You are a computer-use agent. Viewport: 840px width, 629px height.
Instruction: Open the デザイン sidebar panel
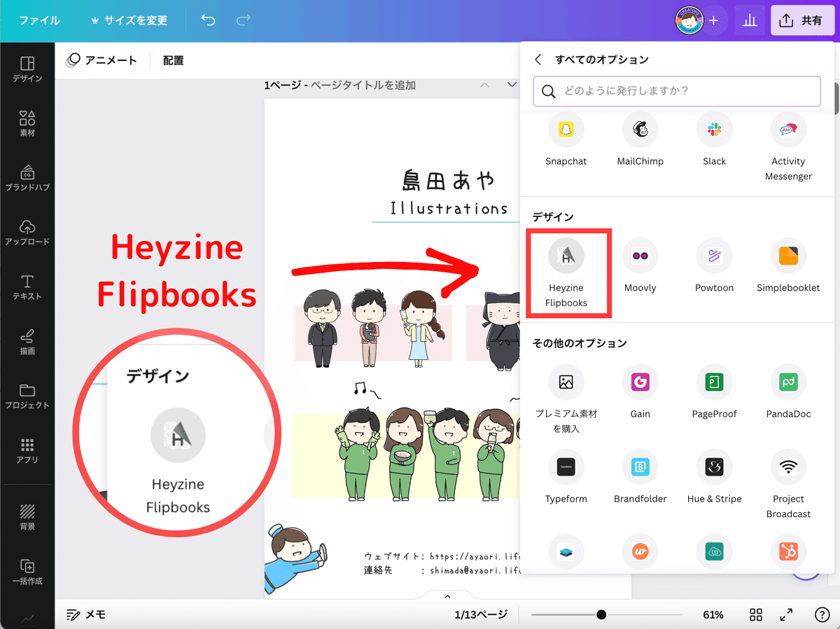pyautogui.click(x=27, y=70)
